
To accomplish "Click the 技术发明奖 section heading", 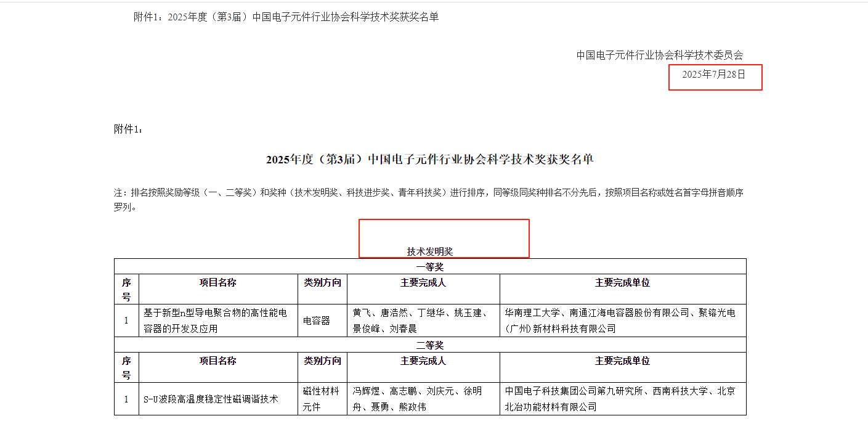I will click(430, 251).
